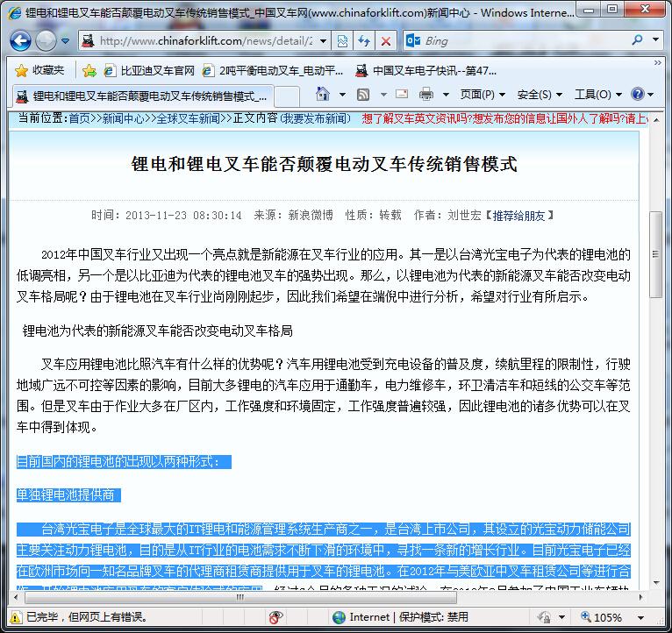Click the yellow warning page-error icon
The height and width of the screenshot is (633, 672).
(15, 617)
